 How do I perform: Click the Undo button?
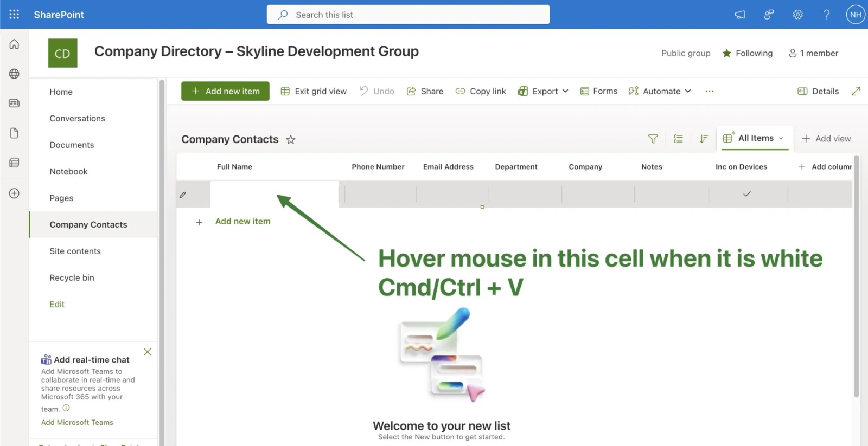pyautogui.click(x=377, y=91)
